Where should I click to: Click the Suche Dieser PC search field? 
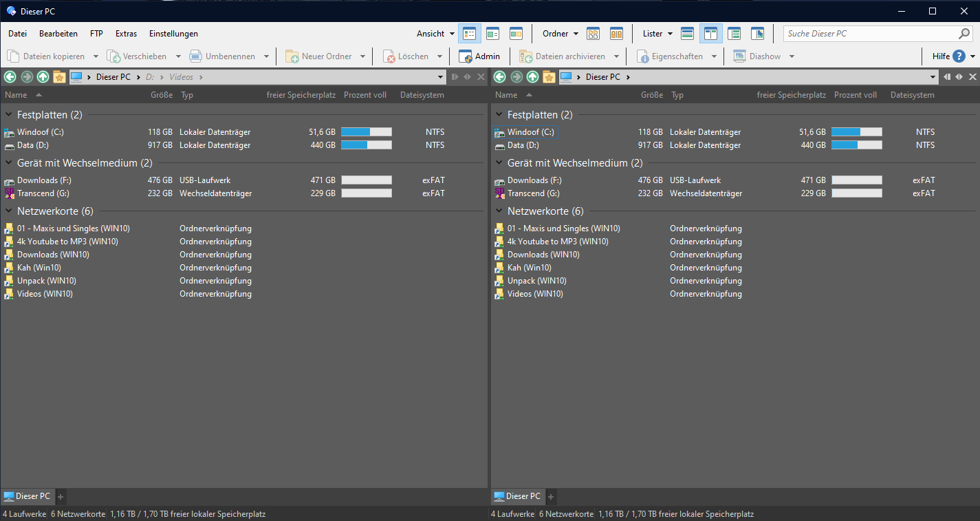pos(869,34)
